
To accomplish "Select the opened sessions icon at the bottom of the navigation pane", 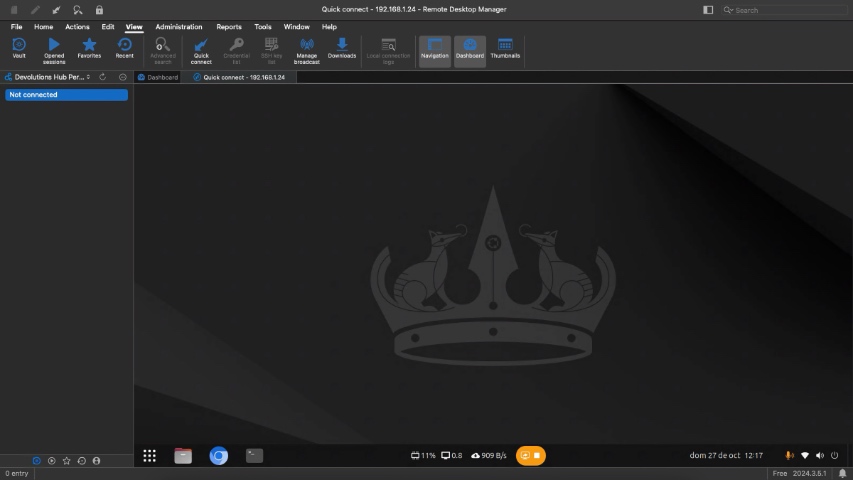I will point(52,461).
